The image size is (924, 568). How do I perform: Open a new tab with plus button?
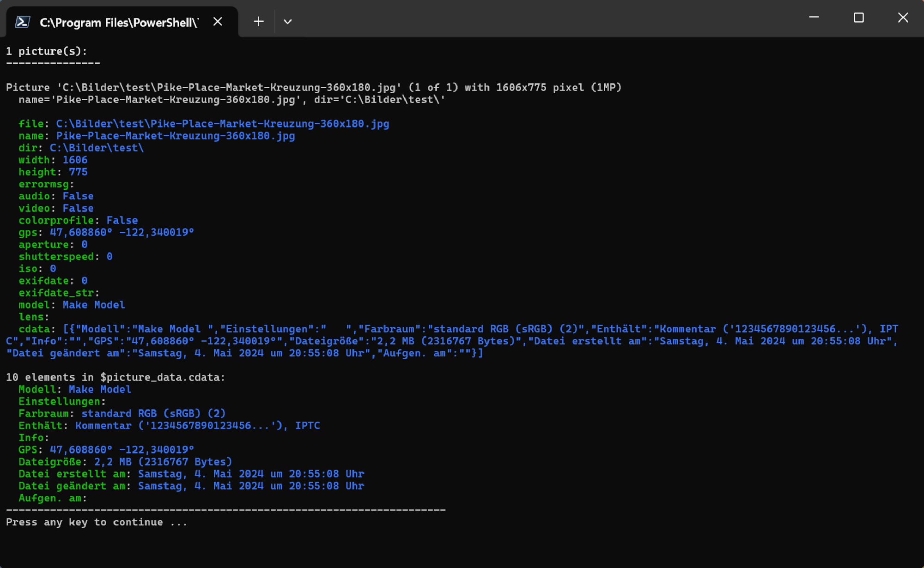[259, 22]
